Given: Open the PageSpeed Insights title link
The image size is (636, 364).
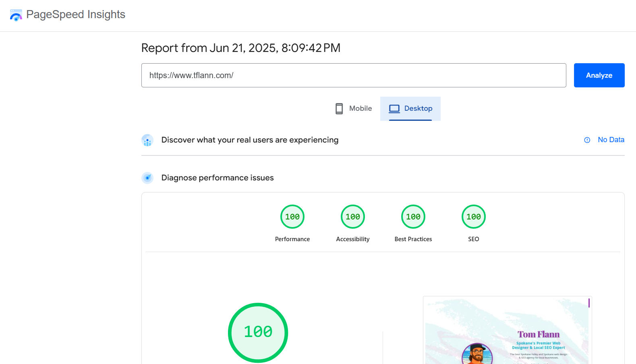Looking at the screenshot, I should [76, 14].
